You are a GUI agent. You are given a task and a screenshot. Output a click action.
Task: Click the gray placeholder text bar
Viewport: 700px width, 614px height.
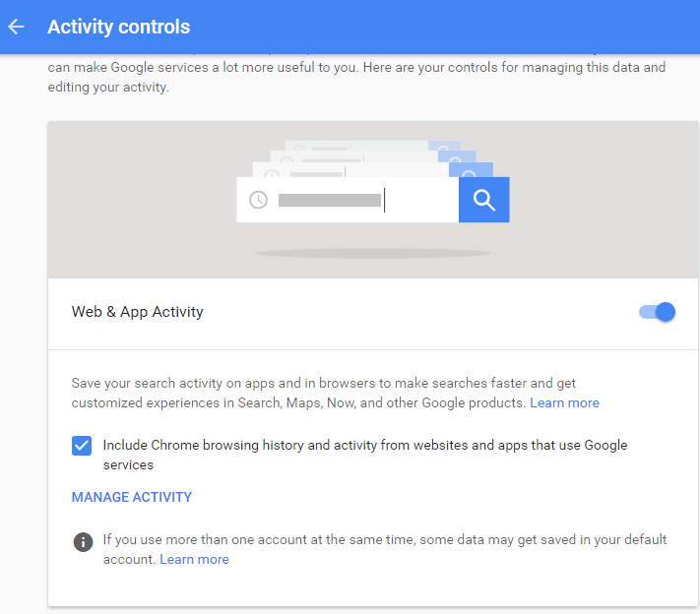tap(330, 201)
